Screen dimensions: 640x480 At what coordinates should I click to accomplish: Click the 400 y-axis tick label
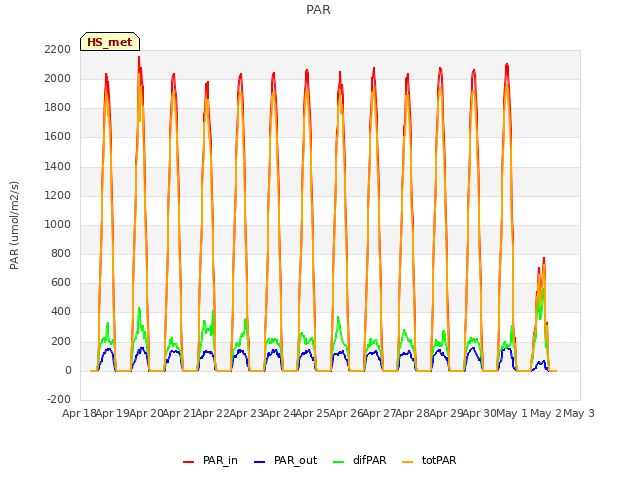tap(61, 312)
